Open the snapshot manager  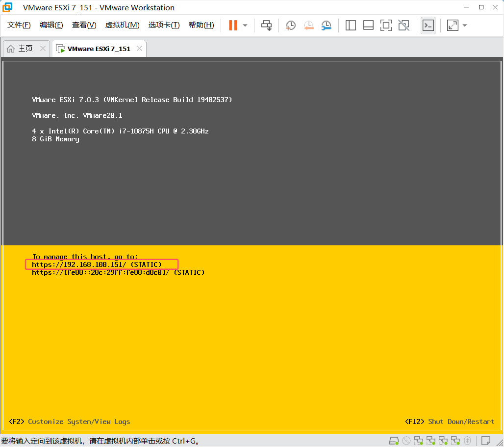coord(326,26)
